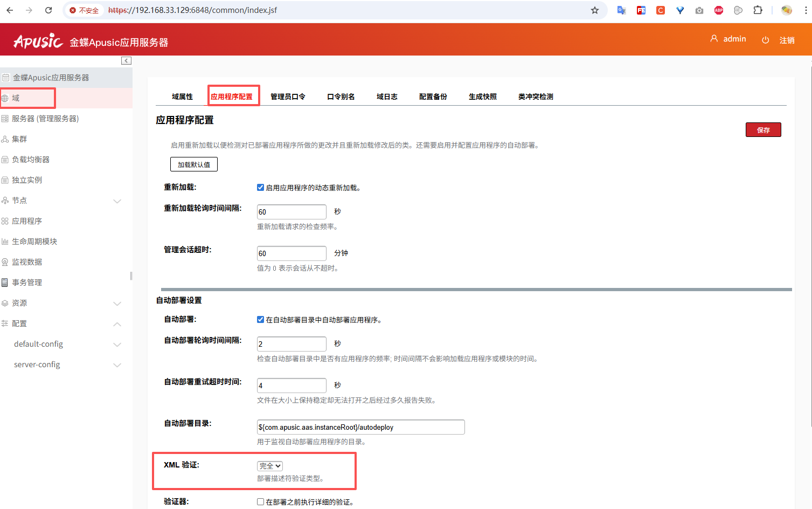812x509 pixels.
Task: Open the browser three-dot menu
Action: coord(806,10)
